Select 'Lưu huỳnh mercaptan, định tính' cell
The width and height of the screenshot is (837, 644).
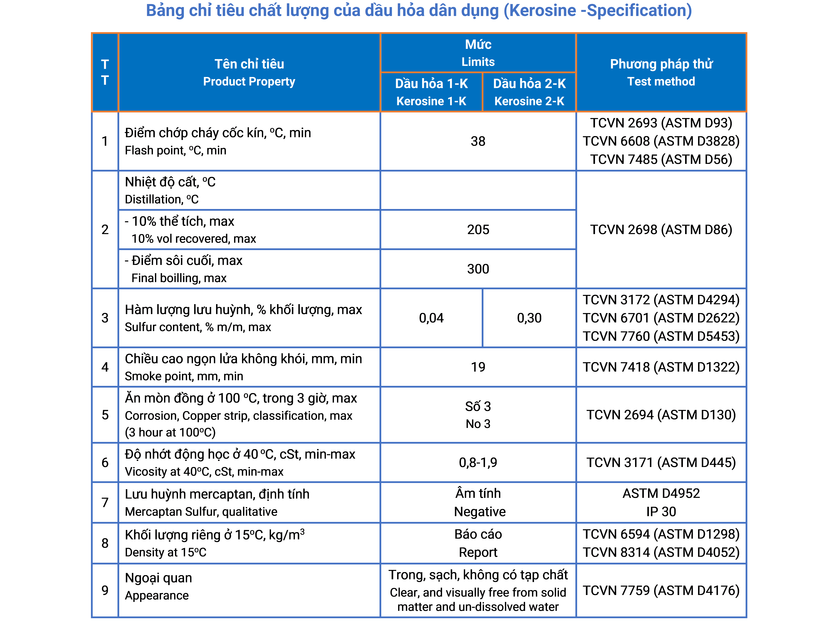[249, 503]
